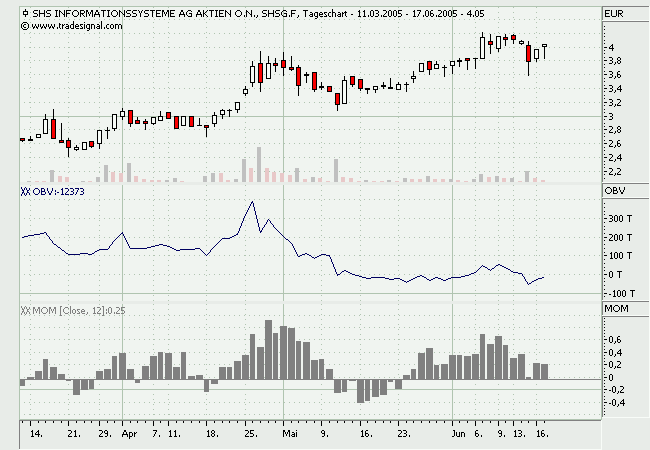The width and height of the screenshot is (650, 450).
Task: Click the 0,6 momentum axis label
Action: point(615,339)
